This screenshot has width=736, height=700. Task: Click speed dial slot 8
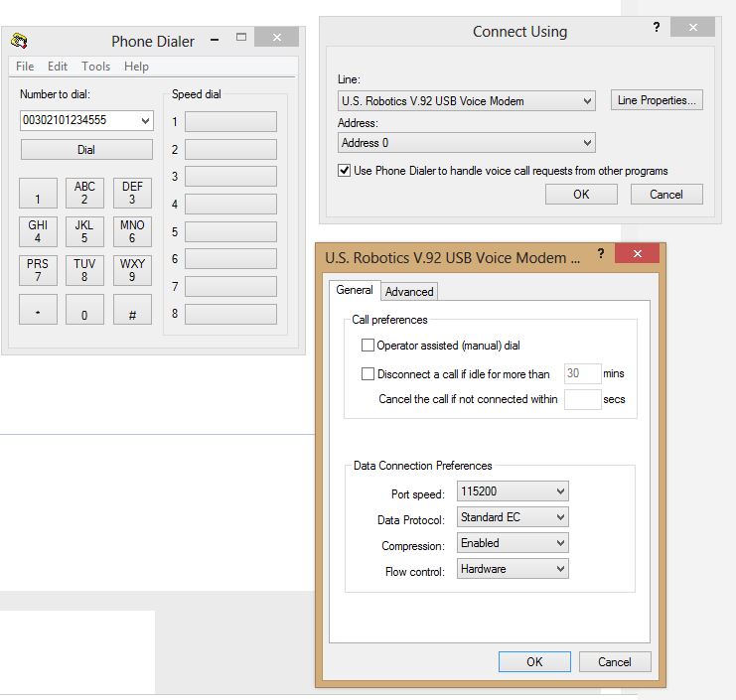pos(230,314)
